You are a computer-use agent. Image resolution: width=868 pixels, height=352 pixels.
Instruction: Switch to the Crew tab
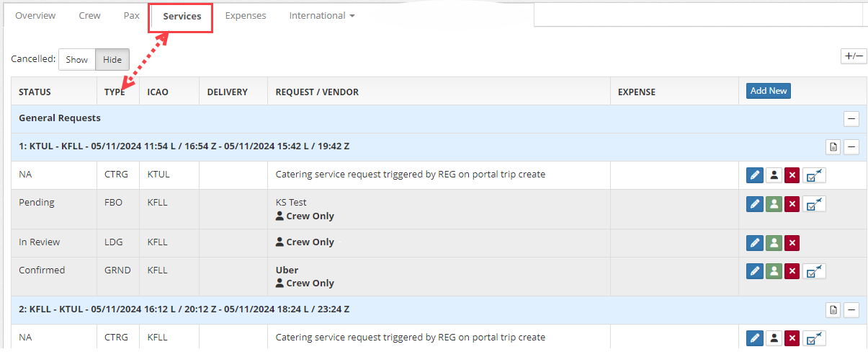90,15
